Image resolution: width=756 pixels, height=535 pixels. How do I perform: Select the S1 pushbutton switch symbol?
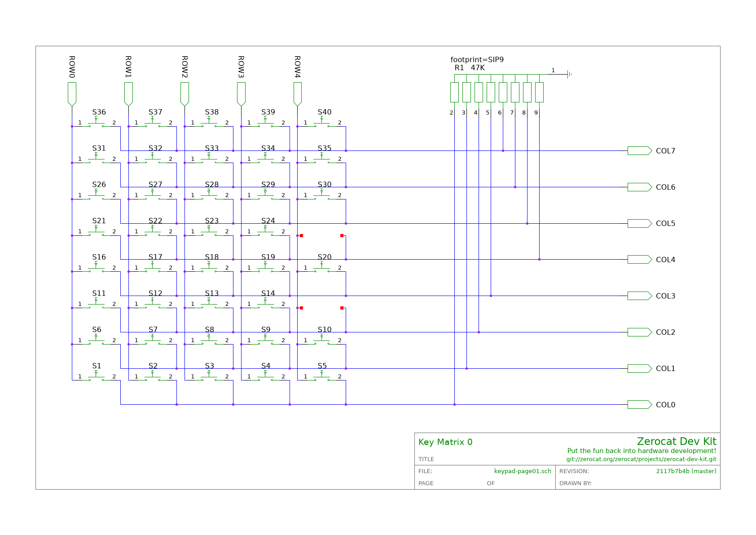click(x=96, y=376)
